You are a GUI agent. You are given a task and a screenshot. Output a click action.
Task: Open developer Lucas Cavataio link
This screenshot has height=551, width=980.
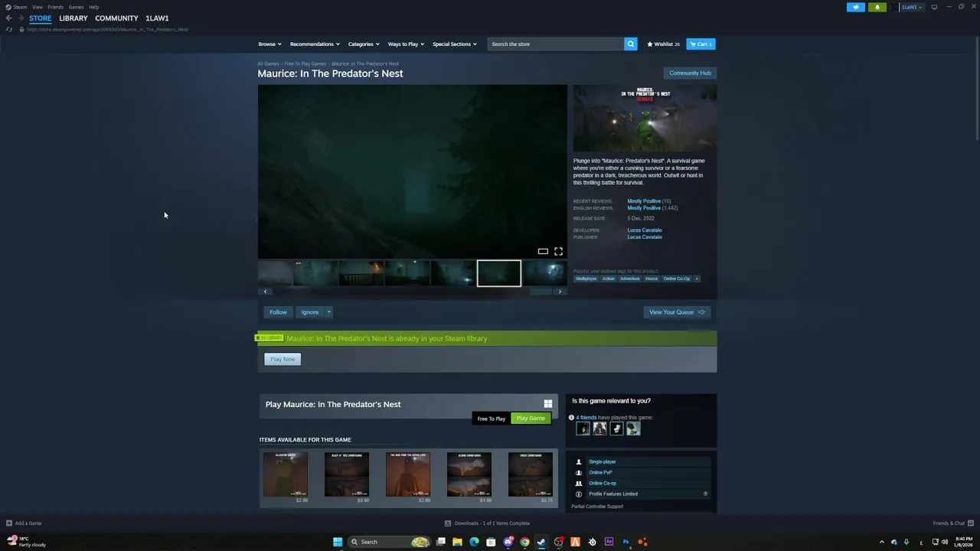pos(645,230)
